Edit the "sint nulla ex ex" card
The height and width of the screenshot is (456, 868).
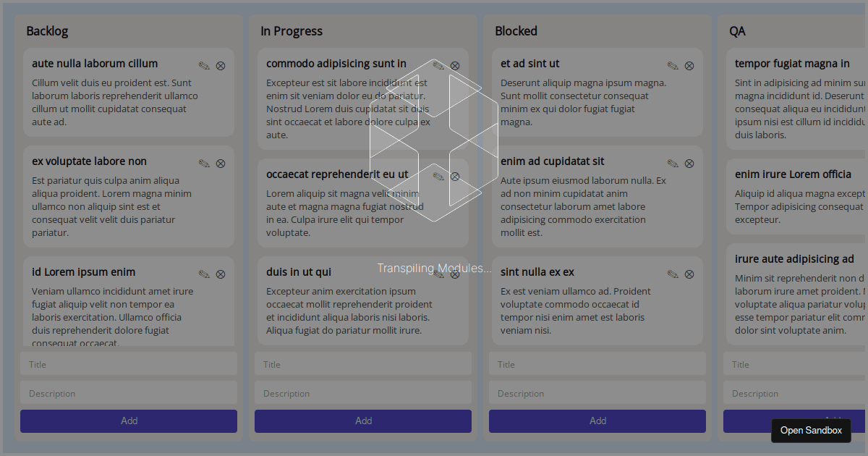click(672, 274)
